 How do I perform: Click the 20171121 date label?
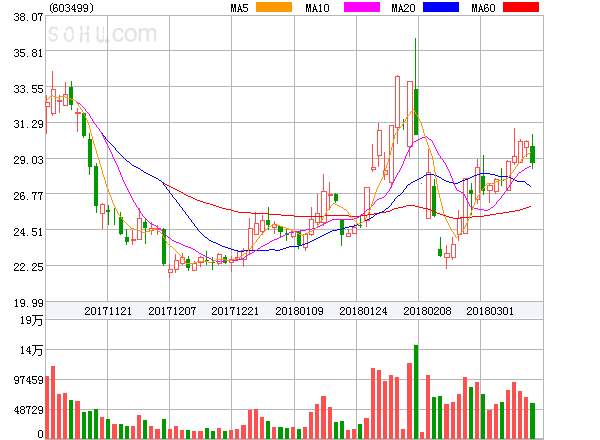pos(108,311)
